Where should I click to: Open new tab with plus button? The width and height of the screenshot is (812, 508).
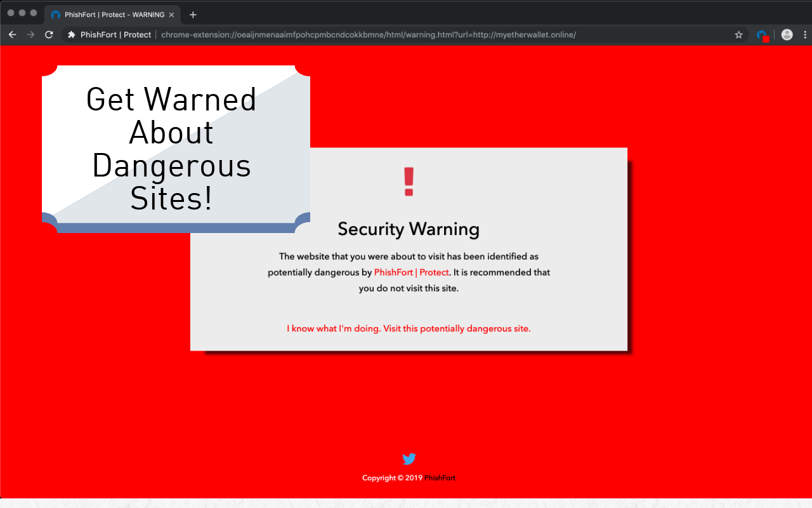pyautogui.click(x=193, y=15)
